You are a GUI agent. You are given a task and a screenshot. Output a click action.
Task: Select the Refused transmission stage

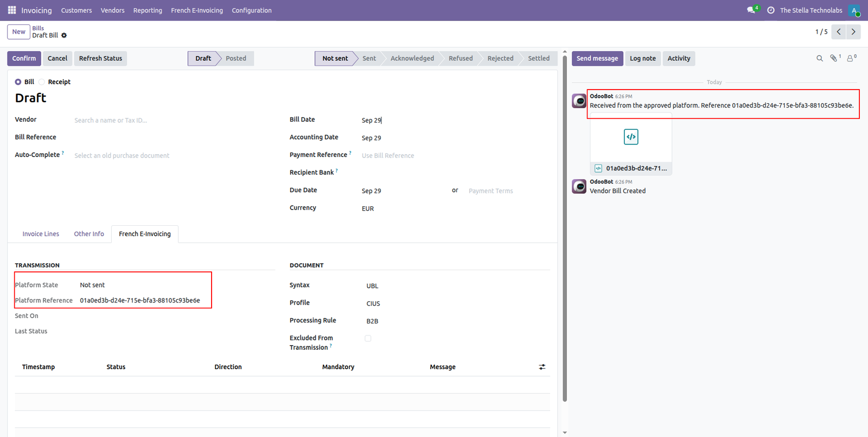click(461, 58)
